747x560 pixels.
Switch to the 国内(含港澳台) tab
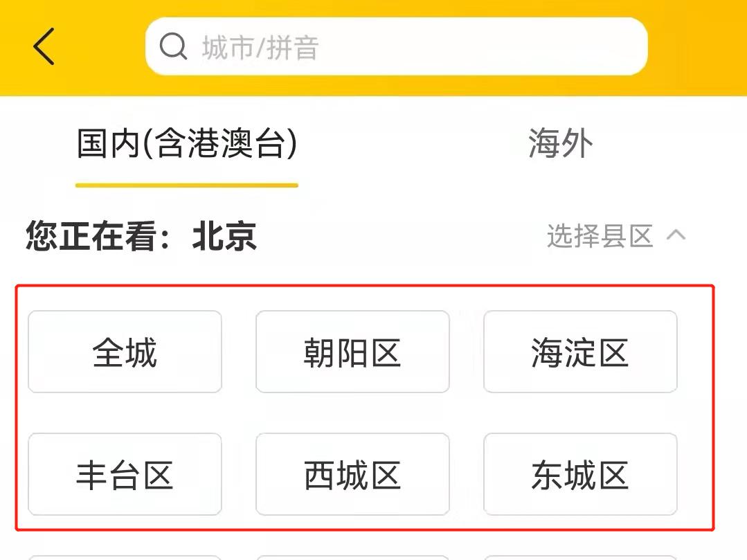(187, 143)
